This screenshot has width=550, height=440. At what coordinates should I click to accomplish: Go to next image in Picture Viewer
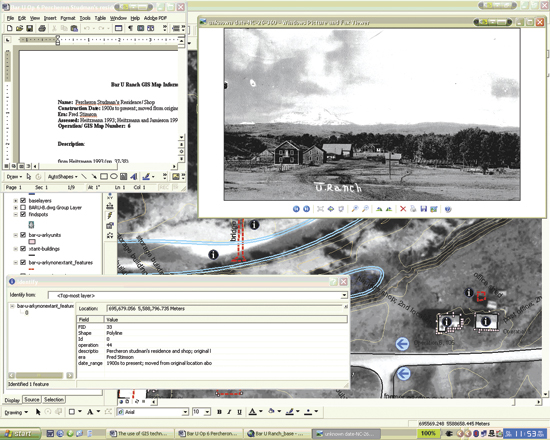306,209
